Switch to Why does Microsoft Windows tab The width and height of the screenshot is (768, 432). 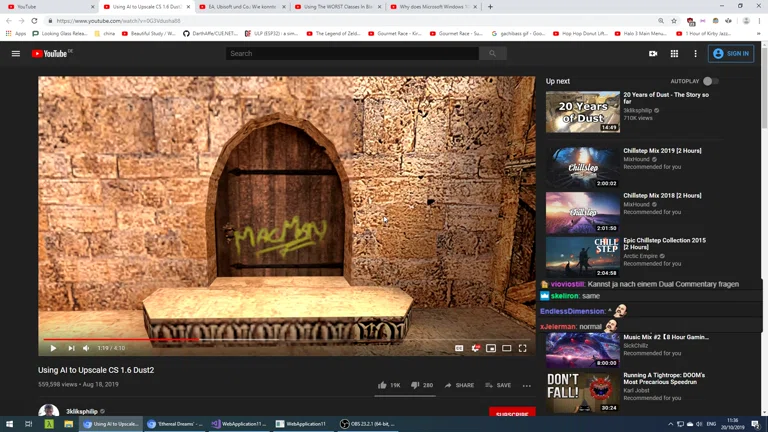coord(433,6)
